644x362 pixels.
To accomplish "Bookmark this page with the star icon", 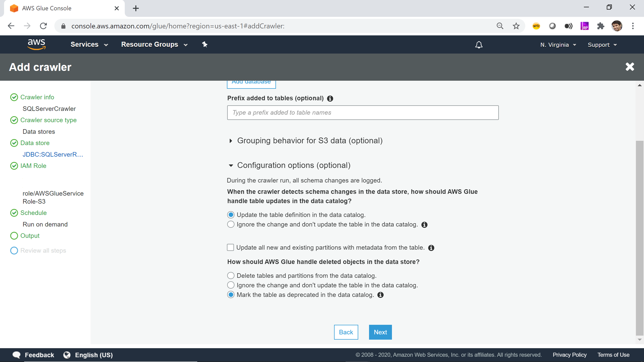I will pos(516,26).
